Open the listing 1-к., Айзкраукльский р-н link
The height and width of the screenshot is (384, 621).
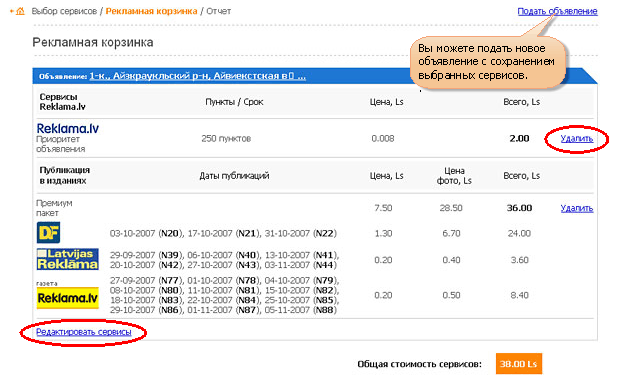[x=198, y=76]
